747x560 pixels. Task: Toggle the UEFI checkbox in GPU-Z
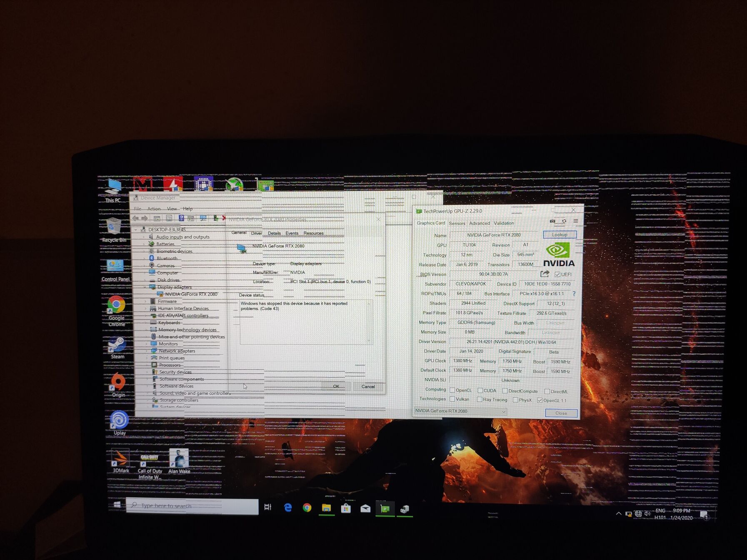pyautogui.click(x=557, y=274)
